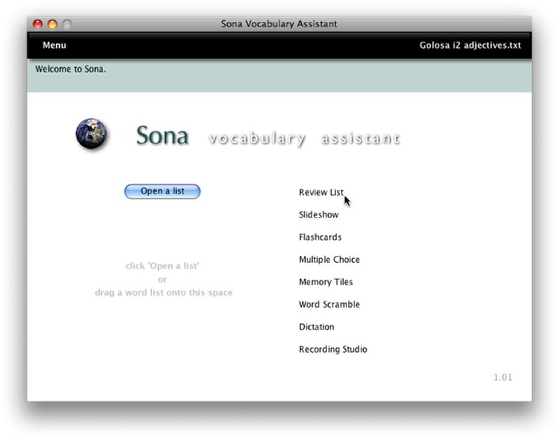The height and width of the screenshot is (440, 560).
Task: Launch the Memory Tiles game
Action: point(326,282)
